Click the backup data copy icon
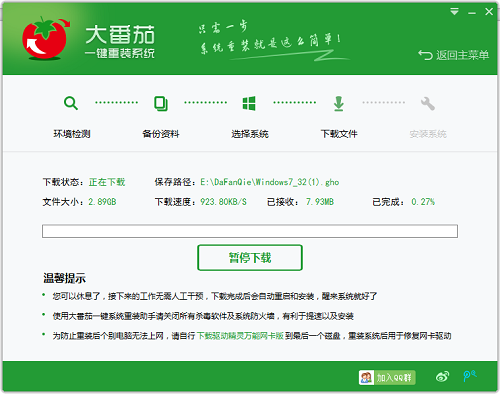This screenshot has height=394, width=500. pyautogui.click(x=161, y=103)
